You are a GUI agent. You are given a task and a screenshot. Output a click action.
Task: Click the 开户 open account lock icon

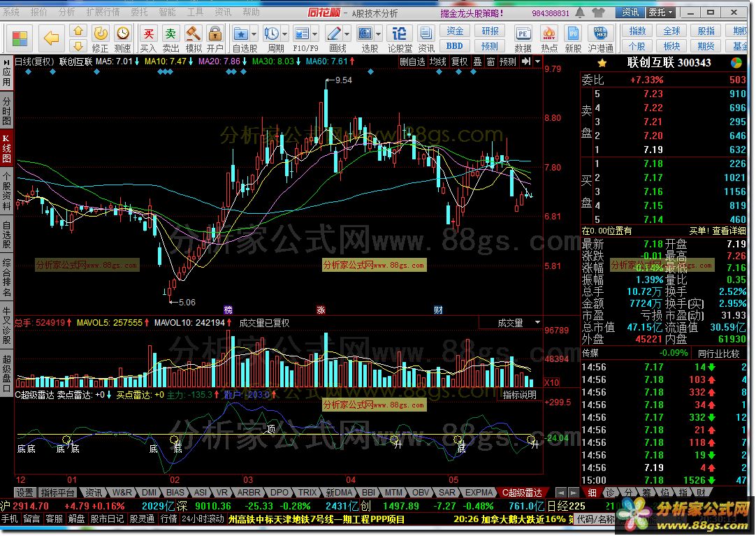pos(215,38)
